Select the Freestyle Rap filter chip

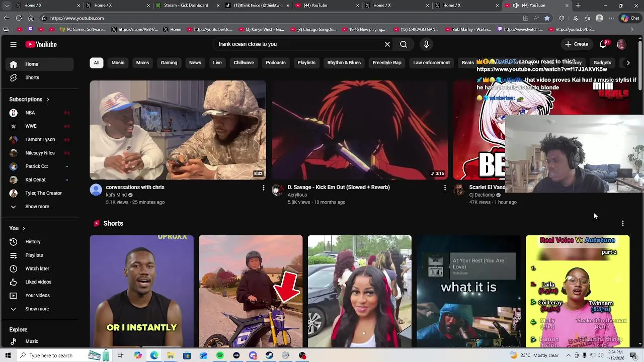pos(387,63)
